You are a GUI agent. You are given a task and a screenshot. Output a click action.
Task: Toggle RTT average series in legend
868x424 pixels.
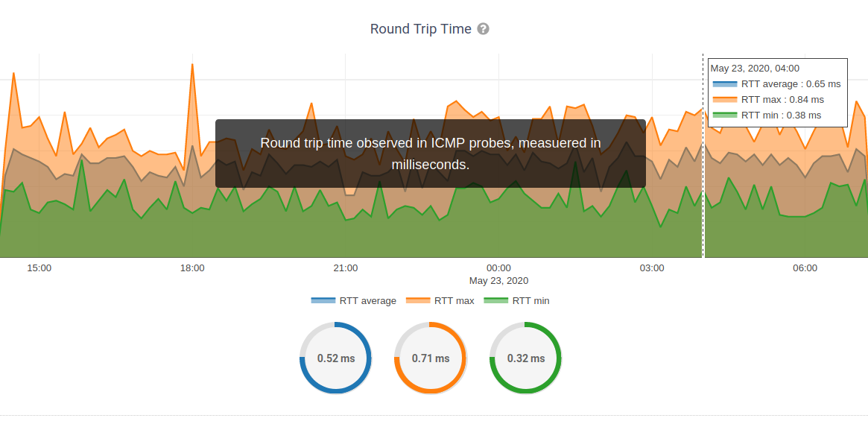point(354,301)
